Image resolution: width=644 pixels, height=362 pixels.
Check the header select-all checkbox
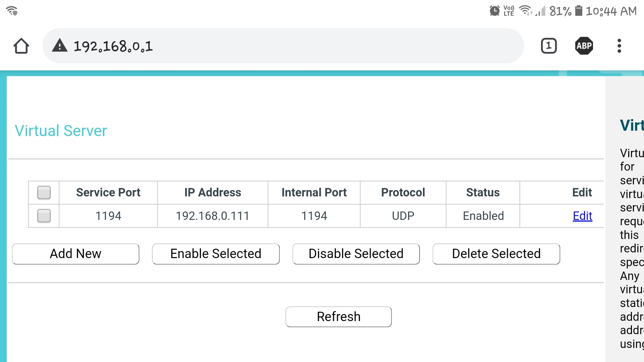click(44, 192)
